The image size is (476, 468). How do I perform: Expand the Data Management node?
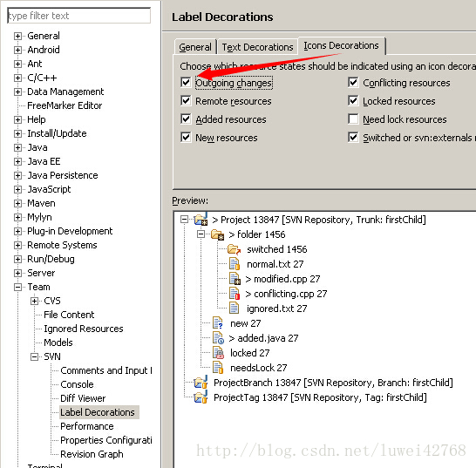tap(17, 92)
